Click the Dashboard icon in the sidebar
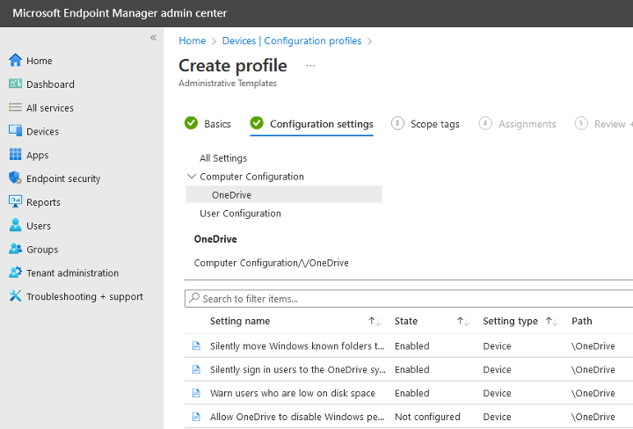 point(15,84)
